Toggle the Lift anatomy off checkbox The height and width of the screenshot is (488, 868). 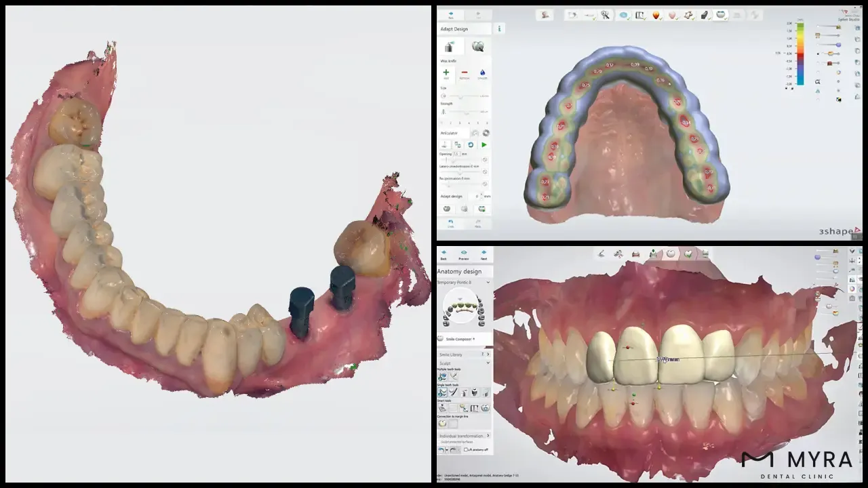[x=467, y=449]
